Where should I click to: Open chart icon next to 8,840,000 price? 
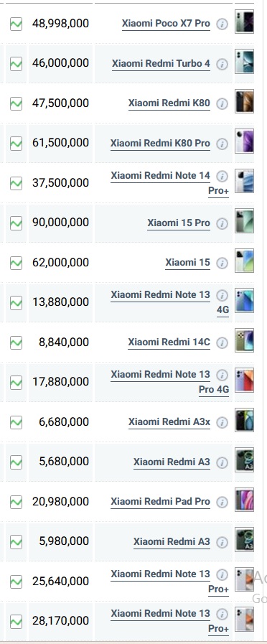point(16,342)
